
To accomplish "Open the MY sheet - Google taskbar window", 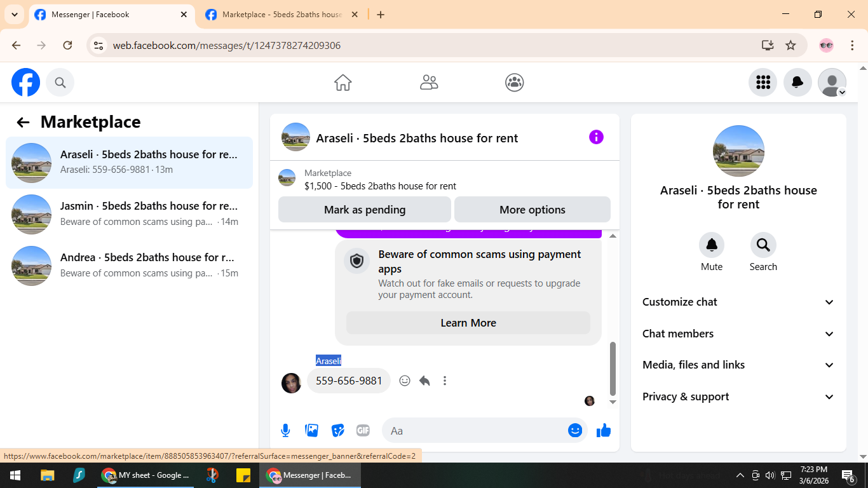I will tap(146, 475).
